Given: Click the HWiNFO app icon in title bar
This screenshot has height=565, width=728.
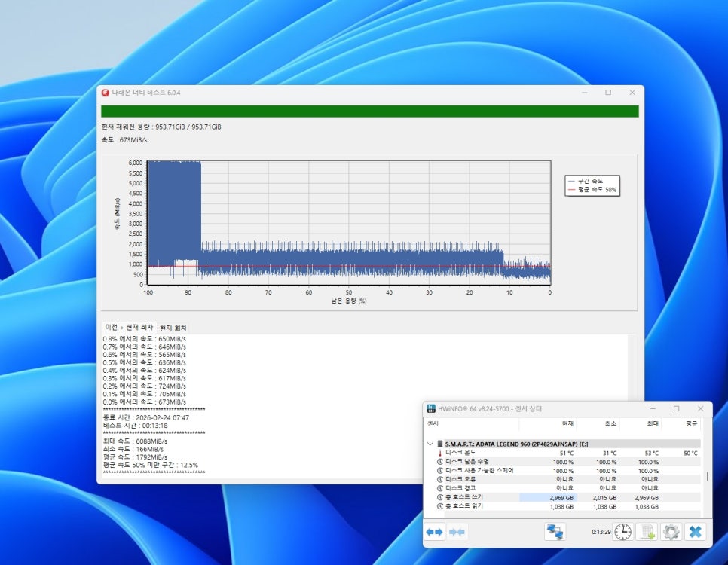Looking at the screenshot, I should [431, 409].
